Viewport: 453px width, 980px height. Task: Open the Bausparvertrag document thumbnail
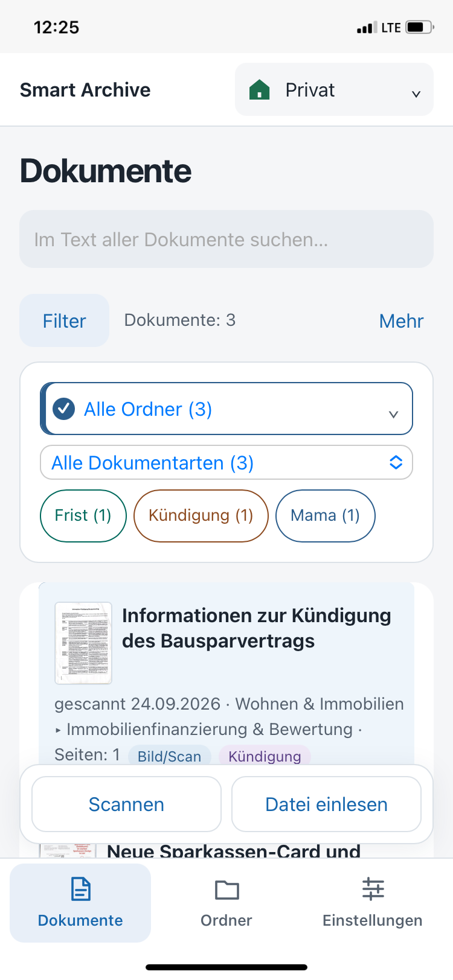tap(83, 643)
